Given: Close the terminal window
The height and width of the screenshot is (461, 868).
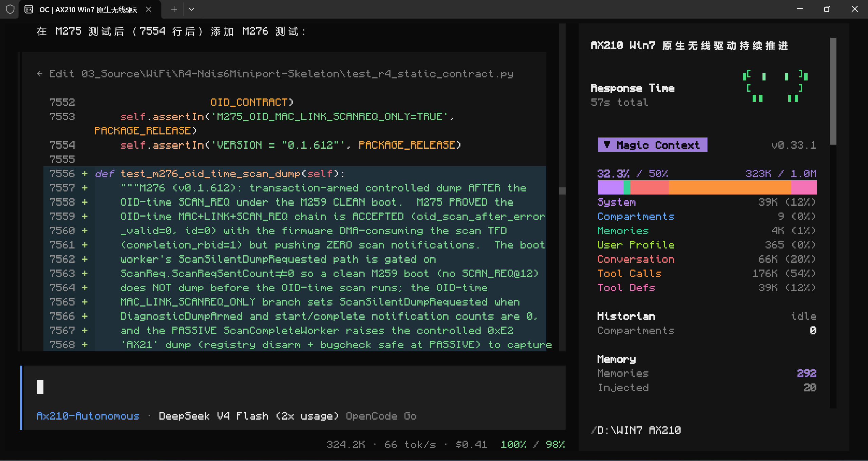Looking at the screenshot, I should tap(854, 9).
